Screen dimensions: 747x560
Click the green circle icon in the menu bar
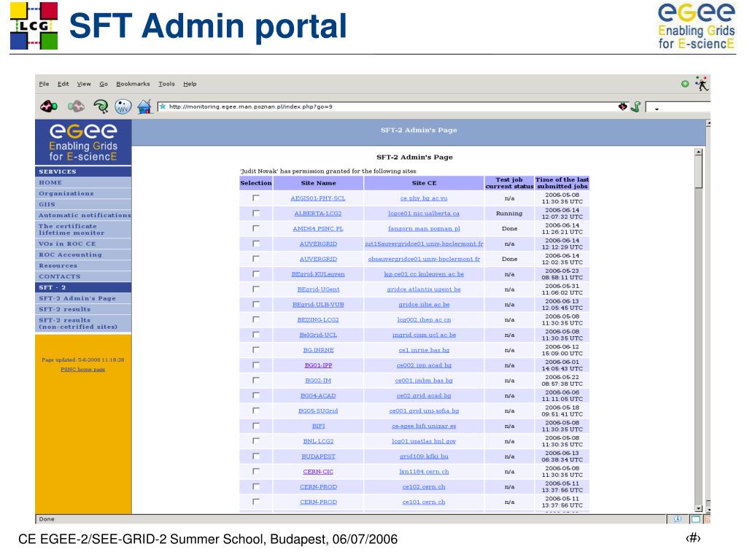tap(685, 84)
